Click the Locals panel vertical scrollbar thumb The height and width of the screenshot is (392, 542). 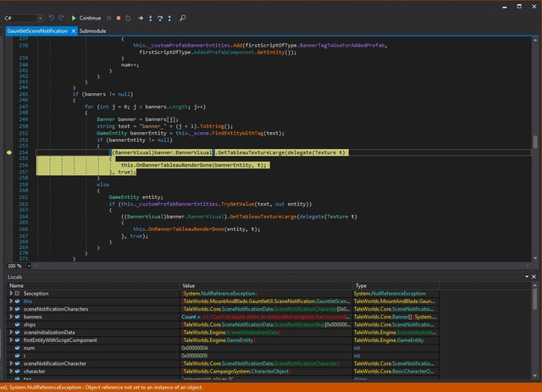(534, 299)
